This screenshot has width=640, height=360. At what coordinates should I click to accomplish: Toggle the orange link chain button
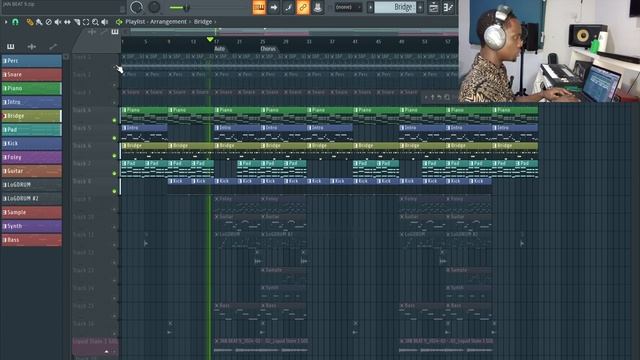pos(303,7)
